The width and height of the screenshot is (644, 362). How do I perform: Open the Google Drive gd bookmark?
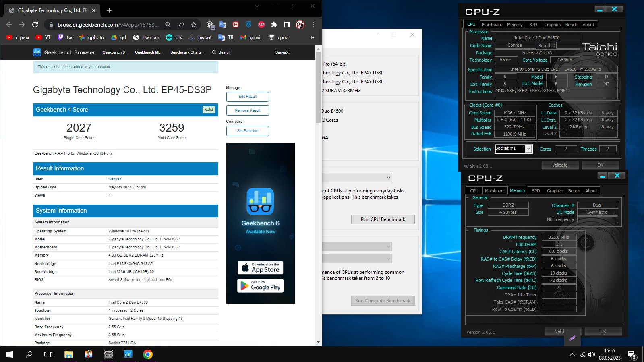pos(119,37)
